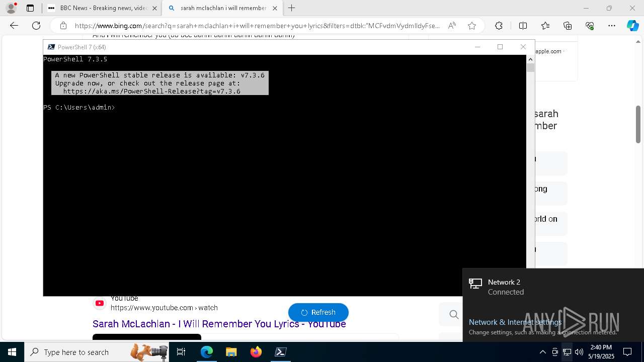Open Network & Internet settings link
This screenshot has height=362, width=644.
click(515, 322)
